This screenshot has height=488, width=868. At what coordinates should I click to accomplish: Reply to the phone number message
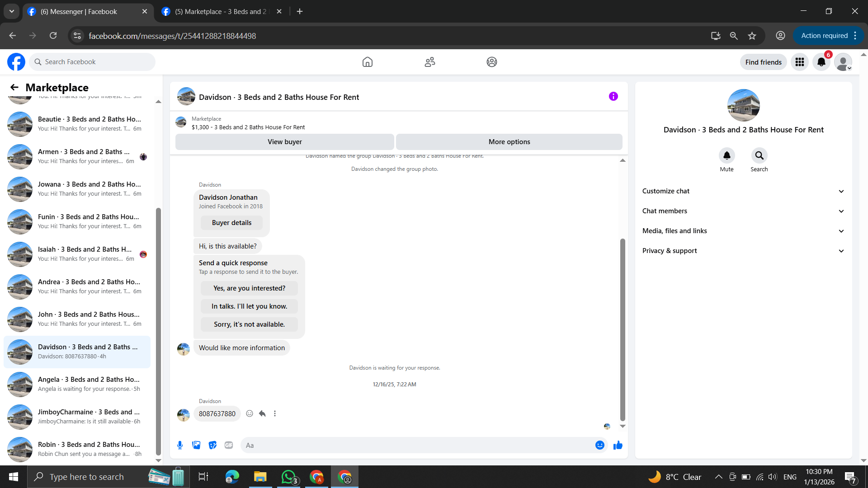pyautogui.click(x=262, y=413)
